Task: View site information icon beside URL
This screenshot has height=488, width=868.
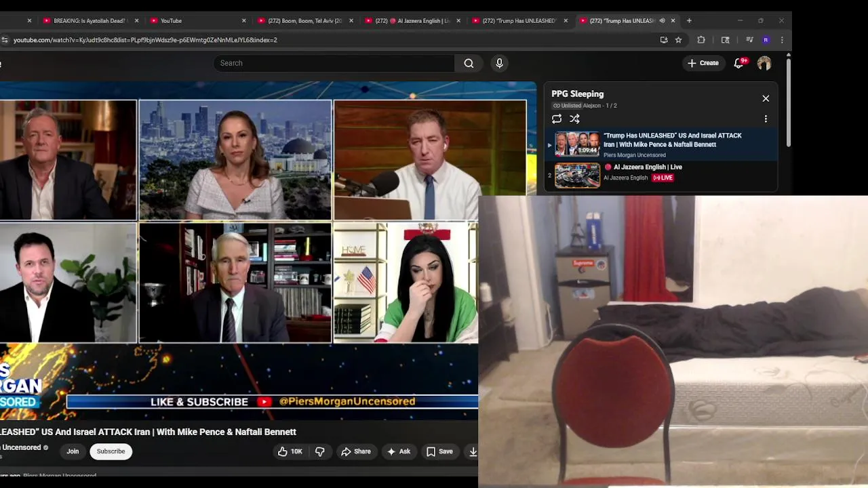Action: pyautogui.click(x=5, y=40)
